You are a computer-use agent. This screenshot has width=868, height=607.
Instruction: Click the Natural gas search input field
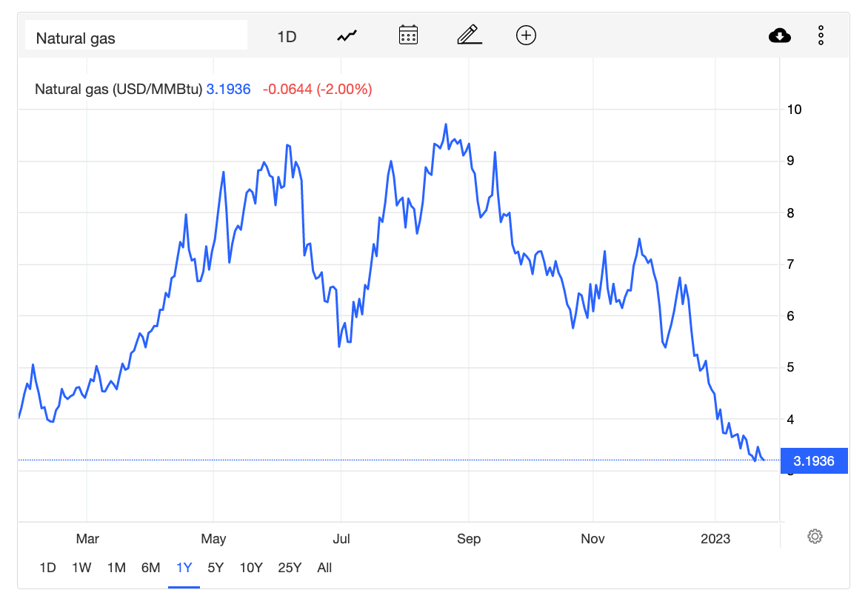(x=136, y=36)
